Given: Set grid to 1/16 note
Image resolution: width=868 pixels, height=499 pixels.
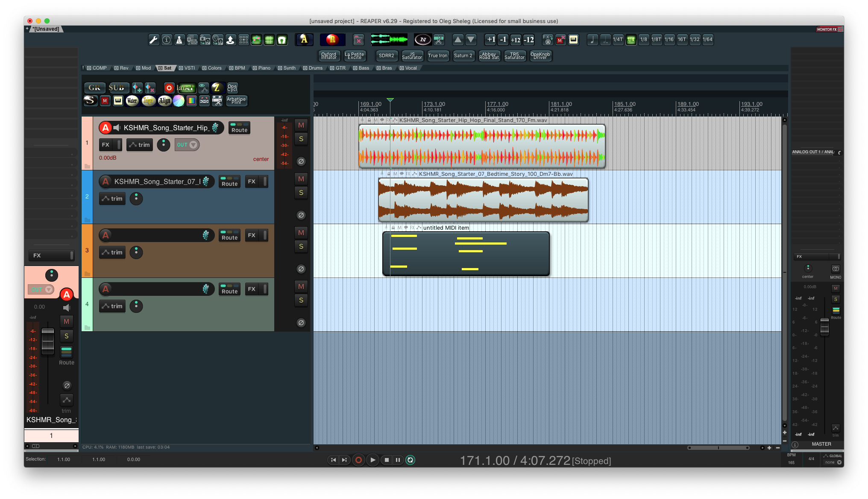Looking at the screenshot, I should (x=669, y=40).
